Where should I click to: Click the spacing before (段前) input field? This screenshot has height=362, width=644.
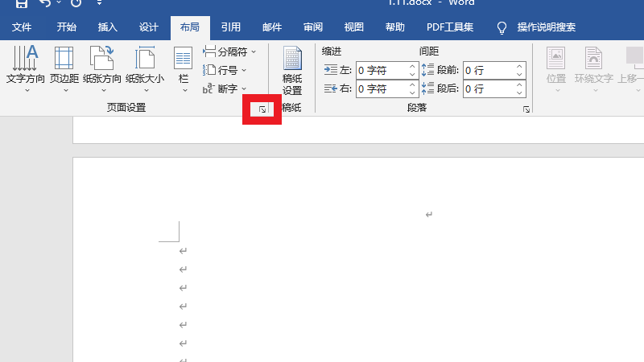[488, 70]
